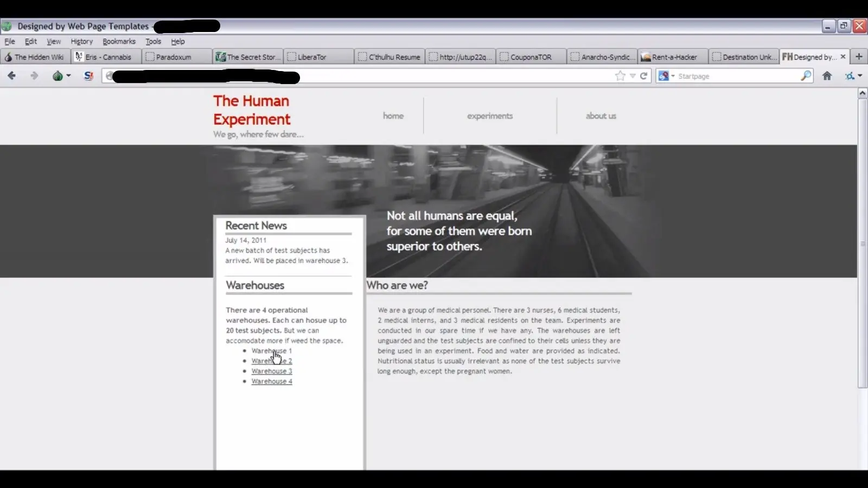The image size is (868, 488).
Task: Click the scrollbar up arrow
Action: pyautogui.click(x=862, y=93)
